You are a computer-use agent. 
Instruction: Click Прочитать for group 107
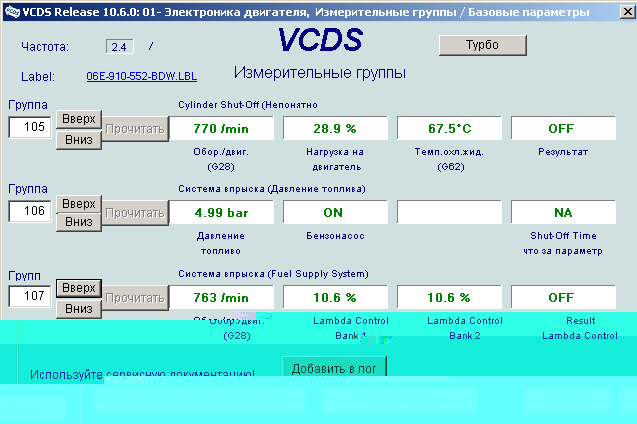click(x=135, y=298)
